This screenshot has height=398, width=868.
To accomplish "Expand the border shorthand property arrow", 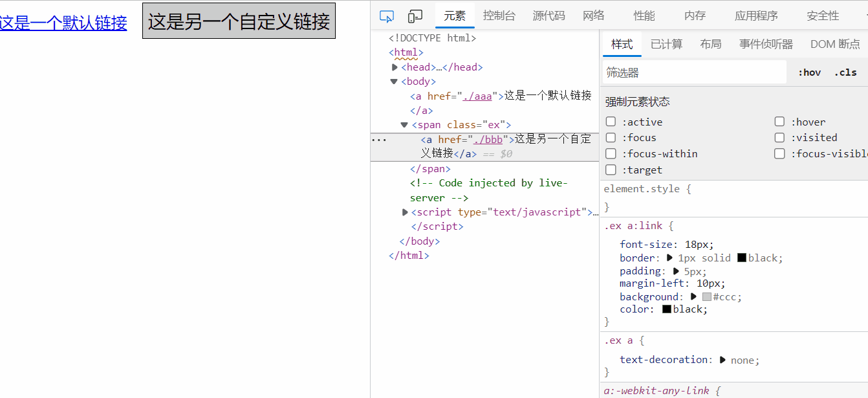I will [x=670, y=258].
